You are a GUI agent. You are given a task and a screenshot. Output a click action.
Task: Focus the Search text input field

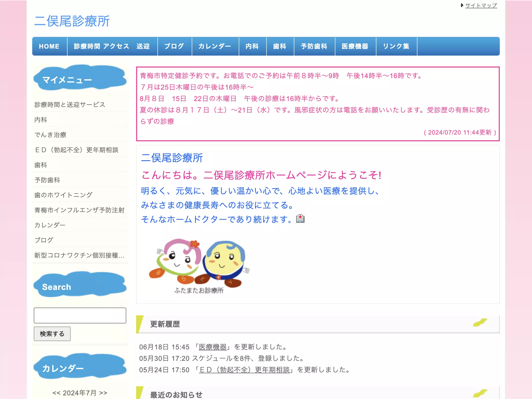80,315
